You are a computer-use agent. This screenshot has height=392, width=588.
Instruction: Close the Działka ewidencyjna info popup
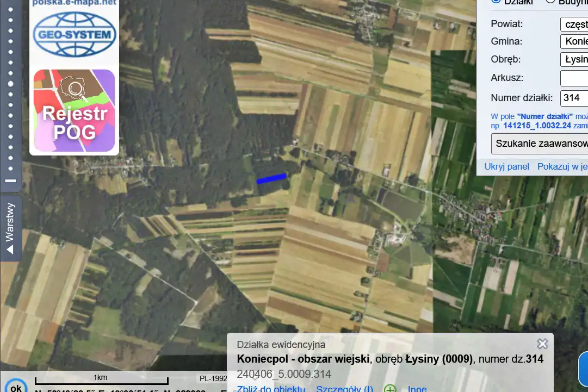tap(542, 344)
